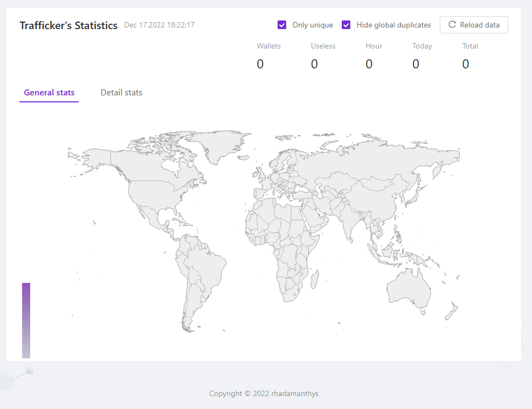Click the Useless counter value
This screenshot has height=409, width=532.
click(314, 64)
